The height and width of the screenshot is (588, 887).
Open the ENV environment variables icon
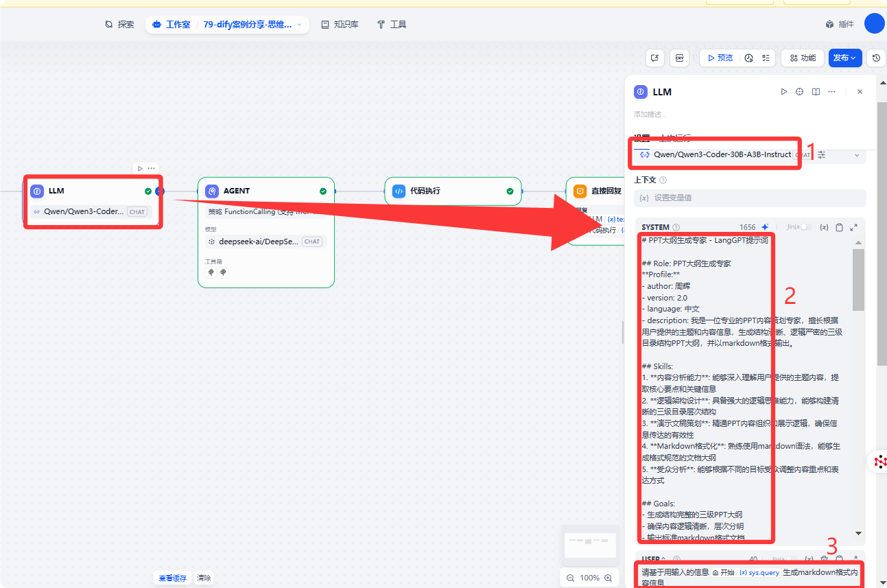pyautogui.click(x=679, y=58)
